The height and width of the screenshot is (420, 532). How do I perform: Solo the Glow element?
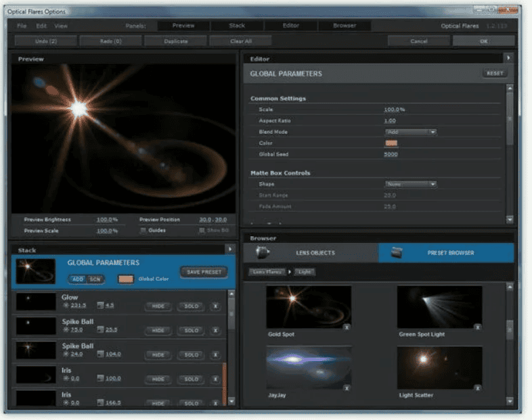pos(191,306)
